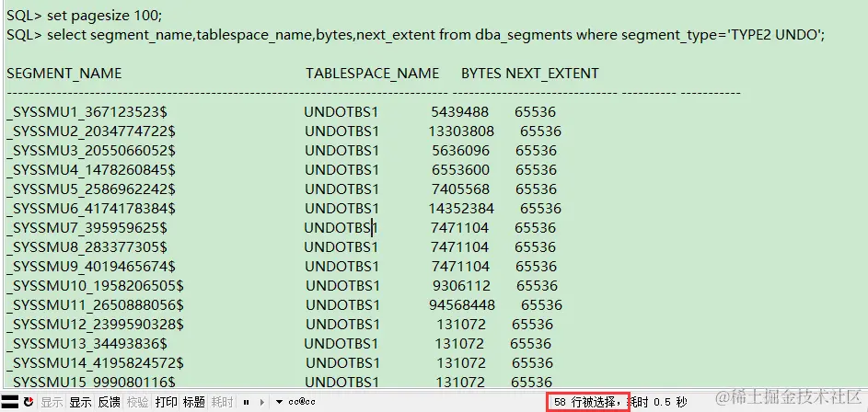Click the NEXT_EXTENT column header
The width and height of the screenshot is (868, 412).
pos(552,74)
